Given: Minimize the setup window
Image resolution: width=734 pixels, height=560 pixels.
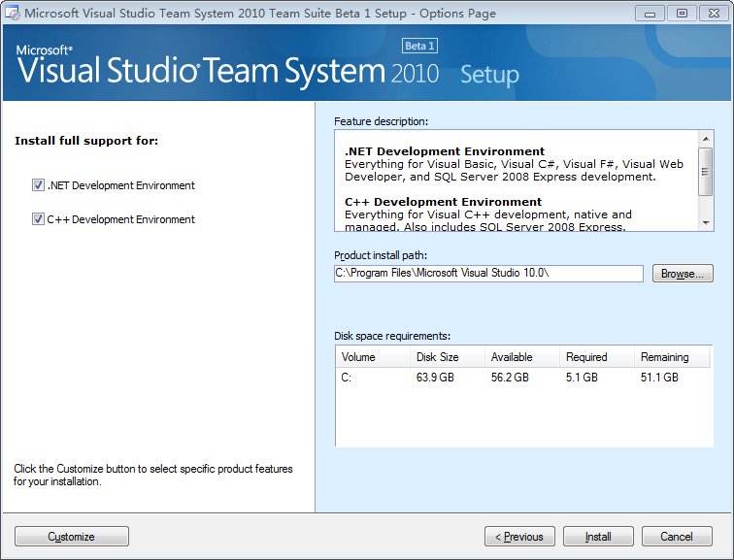Looking at the screenshot, I should 650,14.
